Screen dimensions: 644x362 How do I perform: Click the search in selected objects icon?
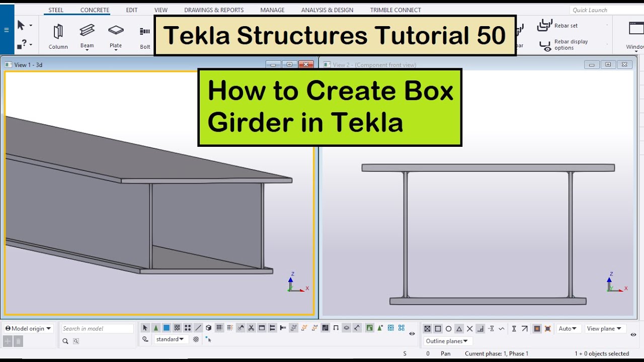pos(76,341)
